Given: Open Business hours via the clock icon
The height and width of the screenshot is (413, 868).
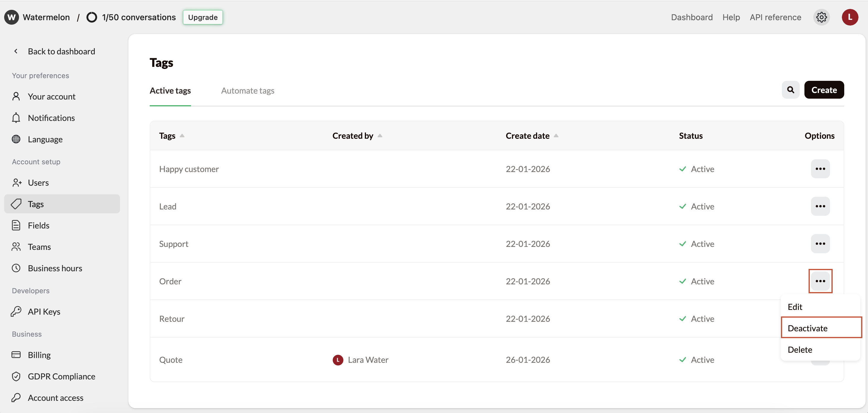Looking at the screenshot, I should click(16, 268).
